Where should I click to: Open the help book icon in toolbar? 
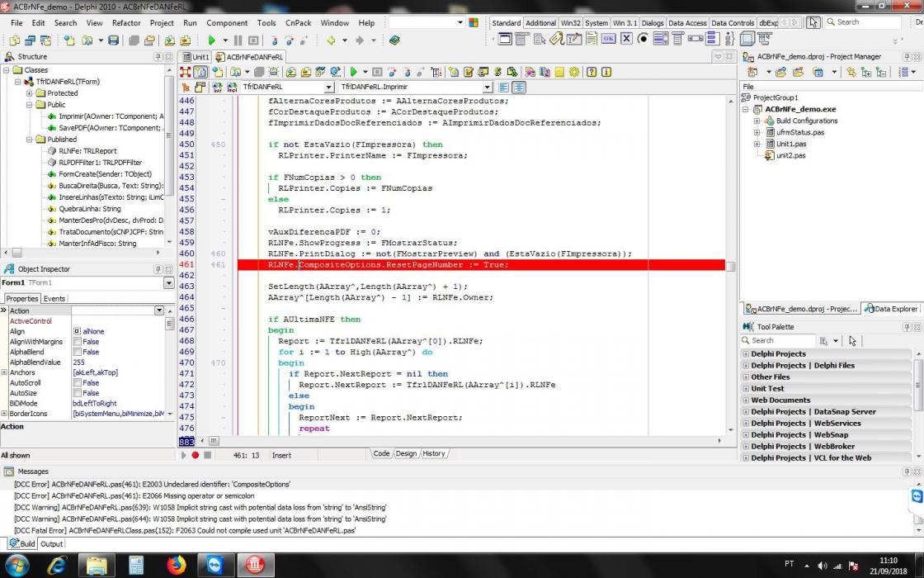point(394,40)
